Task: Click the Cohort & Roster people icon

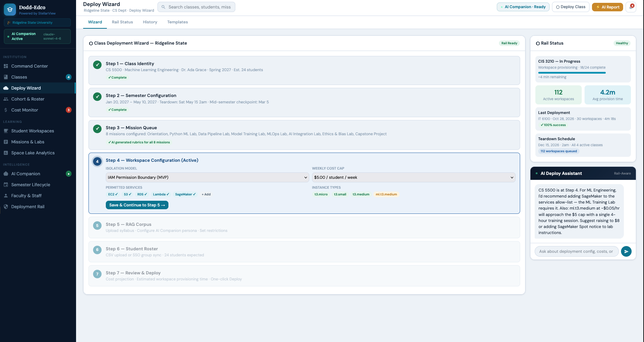Action: 6,99
